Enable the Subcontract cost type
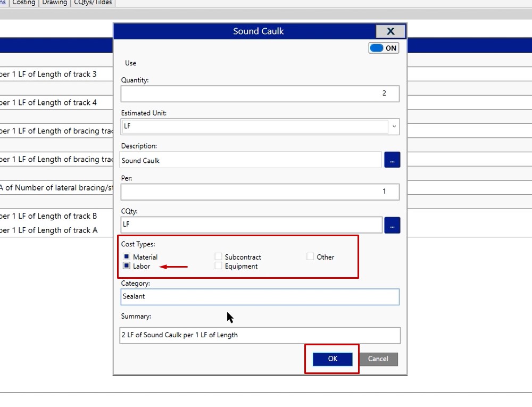Viewport: 532px width, 407px height. 218,257
